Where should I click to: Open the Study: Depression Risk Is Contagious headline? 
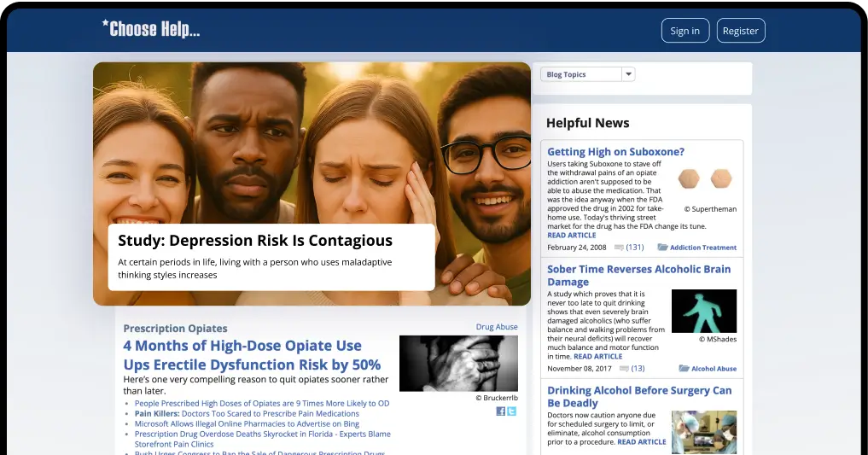255,241
